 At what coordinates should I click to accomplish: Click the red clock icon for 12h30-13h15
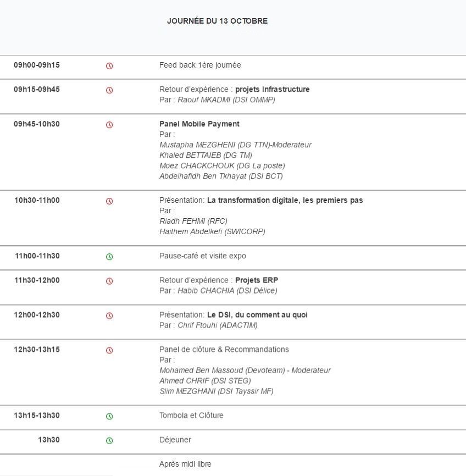(109, 350)
